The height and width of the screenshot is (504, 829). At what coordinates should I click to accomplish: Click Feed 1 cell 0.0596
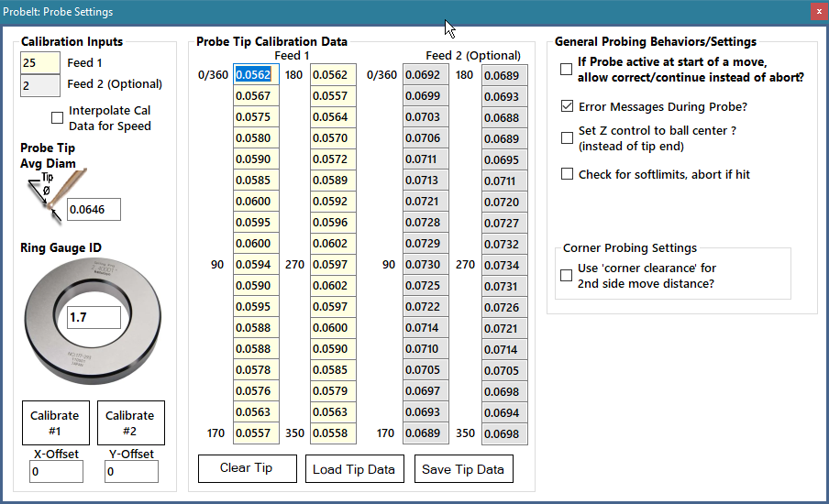333,223
